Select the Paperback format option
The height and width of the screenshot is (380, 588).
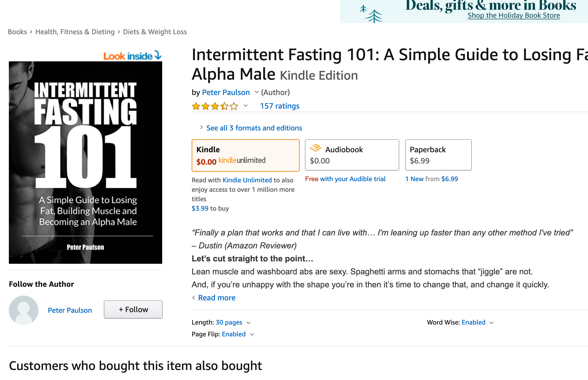coord(438,155)
